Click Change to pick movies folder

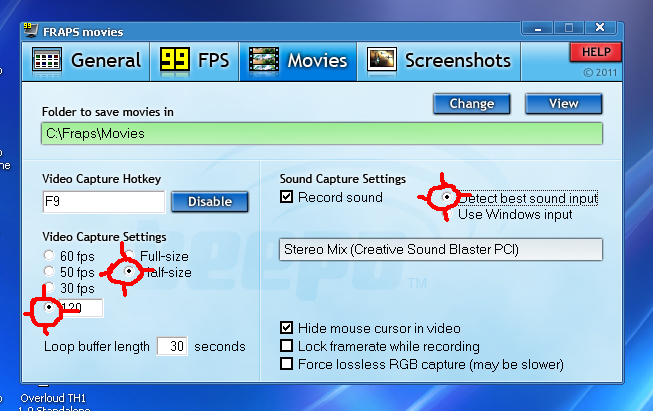pyautogui.click(x=471, y=104)
